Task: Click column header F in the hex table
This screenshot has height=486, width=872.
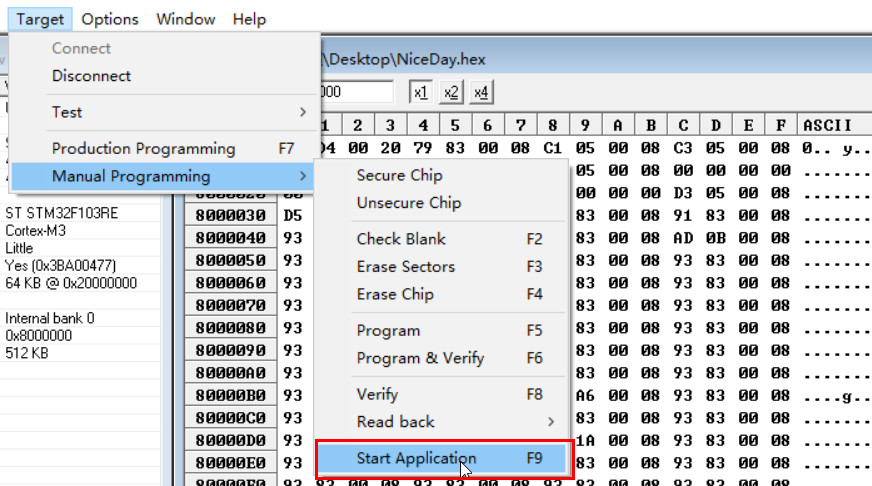Action: click(x=781, y=126)
